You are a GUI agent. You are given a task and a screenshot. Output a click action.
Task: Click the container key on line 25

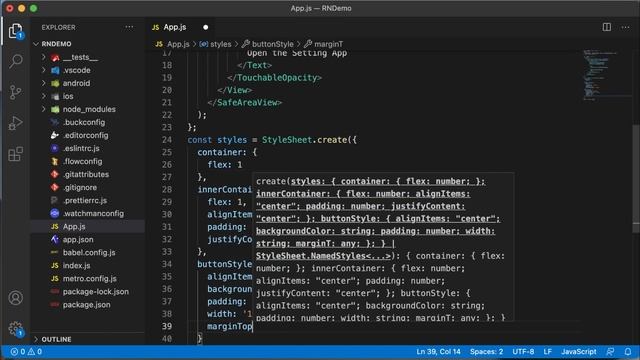222,152
